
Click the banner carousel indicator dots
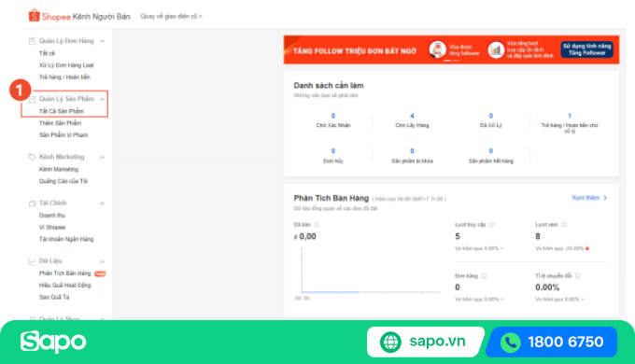click(x=451, y=61)
